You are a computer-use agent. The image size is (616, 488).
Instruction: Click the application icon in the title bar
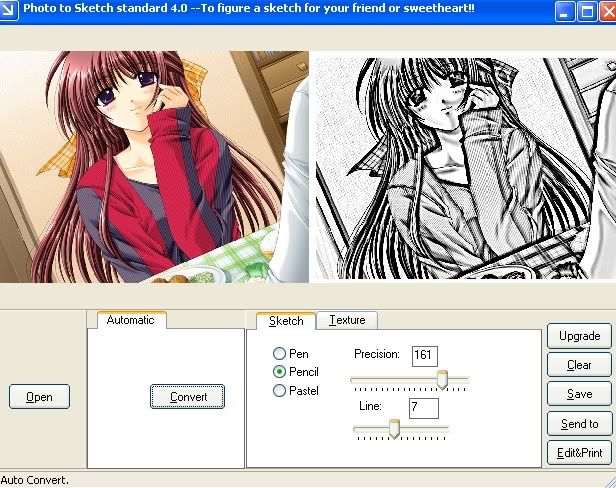8,10
